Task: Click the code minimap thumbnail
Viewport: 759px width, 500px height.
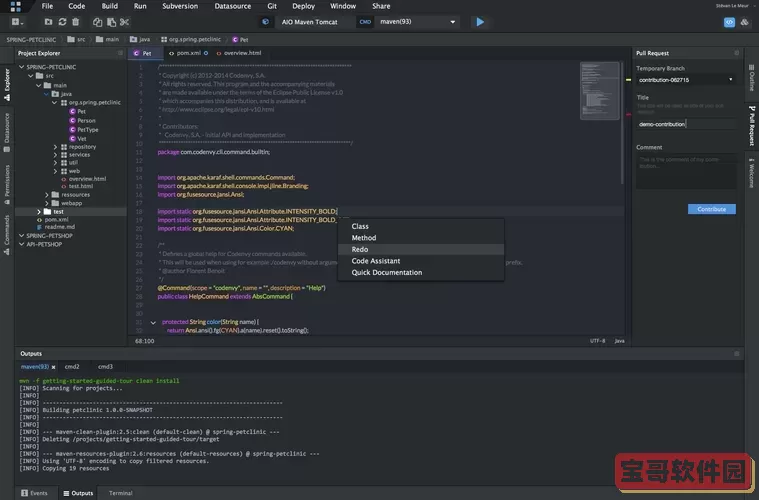Action: click(x=599, y=91)
